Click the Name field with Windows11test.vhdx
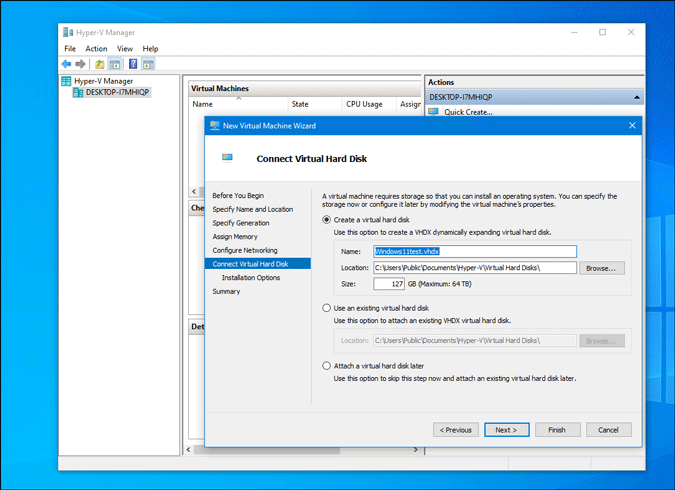 [x=475, y=251]
